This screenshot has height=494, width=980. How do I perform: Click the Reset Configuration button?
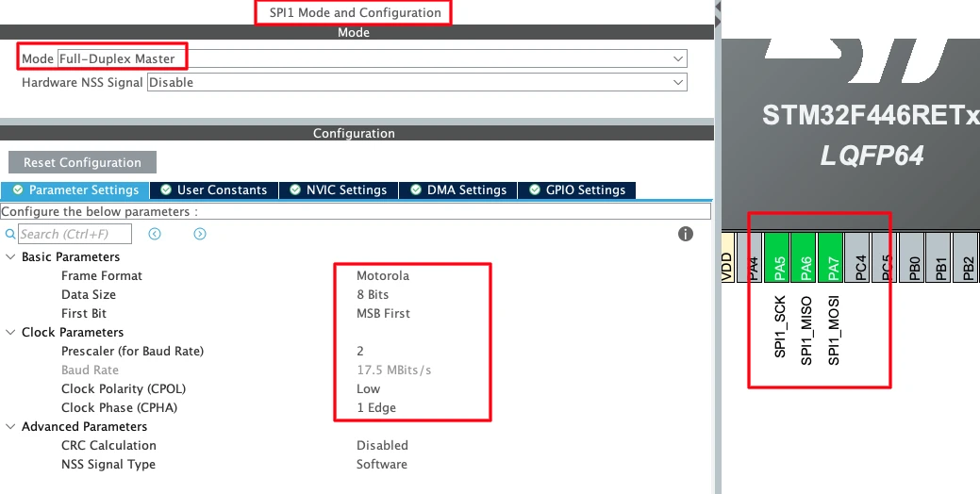point(82,162)
